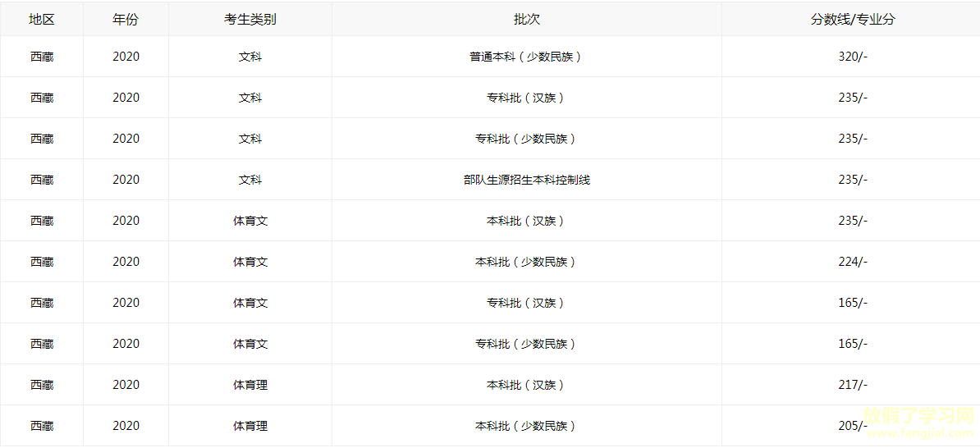Click 体育理 in the 217/- score row
The image size is (980, 448).
point(250,385)
